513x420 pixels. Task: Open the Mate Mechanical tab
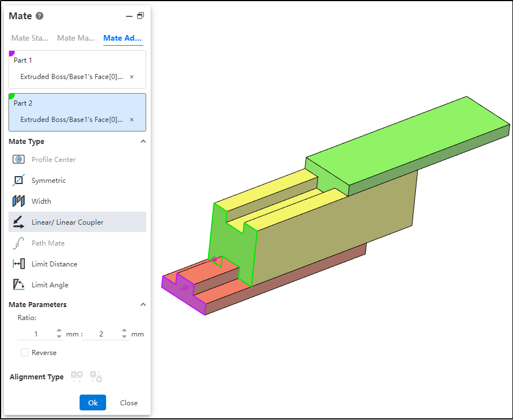coord(76,38)
